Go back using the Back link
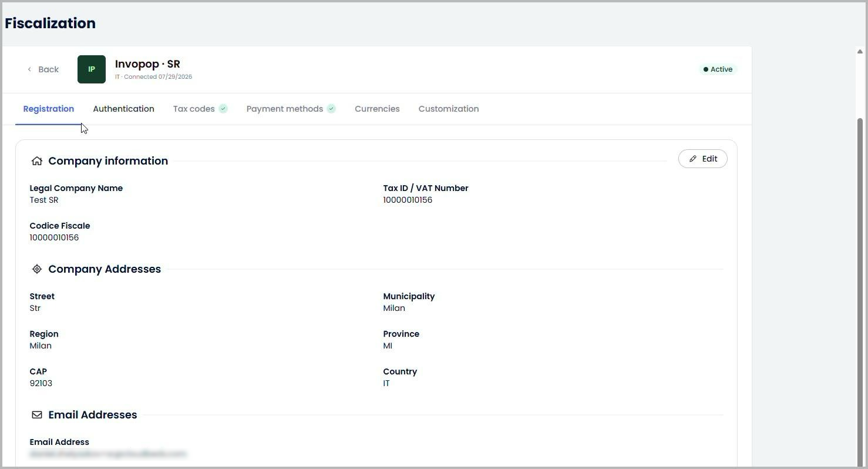The image size is (868, 469). (43, 69)
